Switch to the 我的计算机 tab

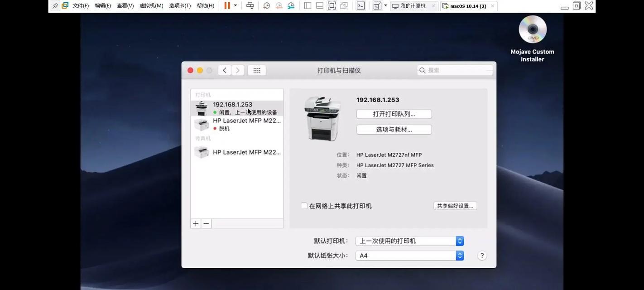pyautogui.click(x=414, y=6)
